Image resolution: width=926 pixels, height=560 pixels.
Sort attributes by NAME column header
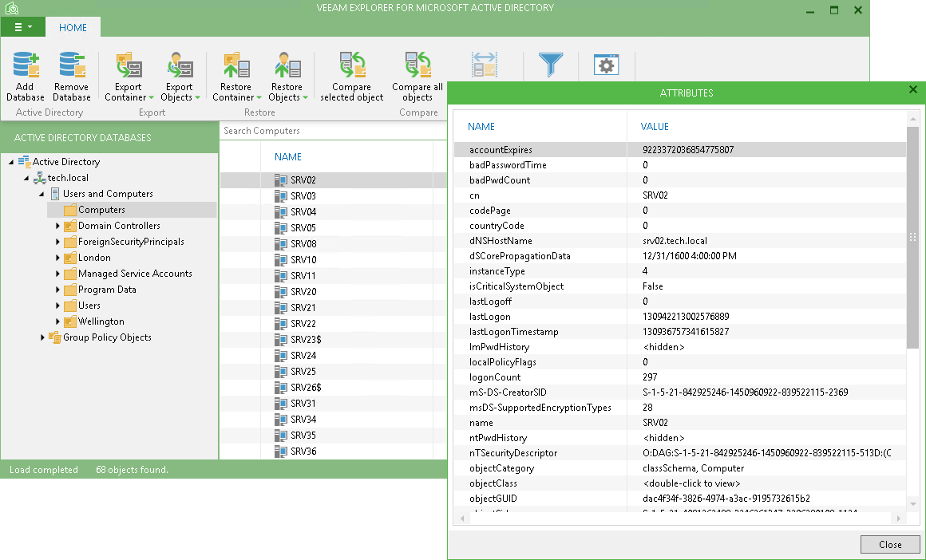tap(481, 126)
